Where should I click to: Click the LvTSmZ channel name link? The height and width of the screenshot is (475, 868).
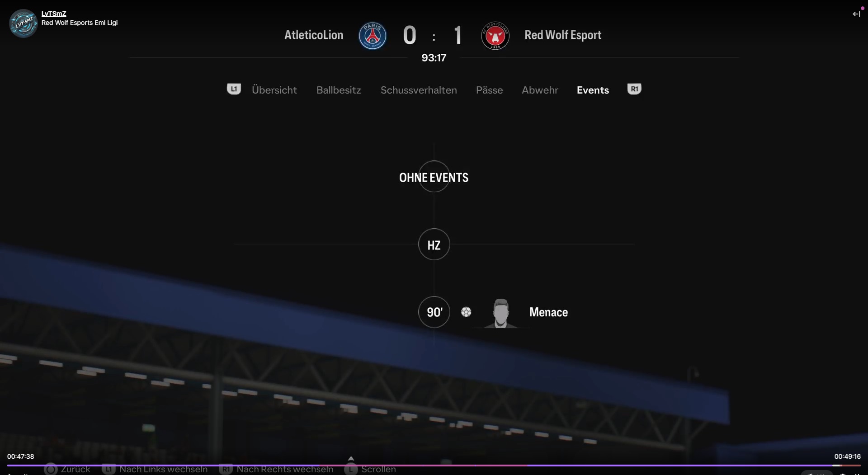click(x=54, y=14)
